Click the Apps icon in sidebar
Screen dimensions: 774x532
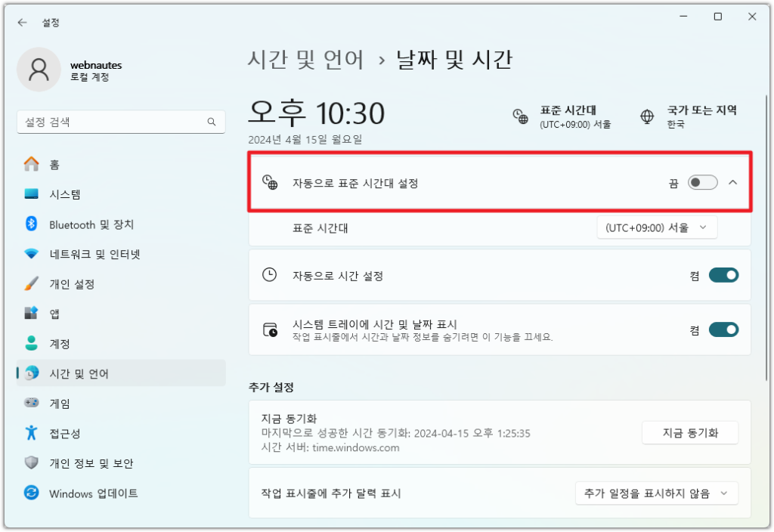31,314
